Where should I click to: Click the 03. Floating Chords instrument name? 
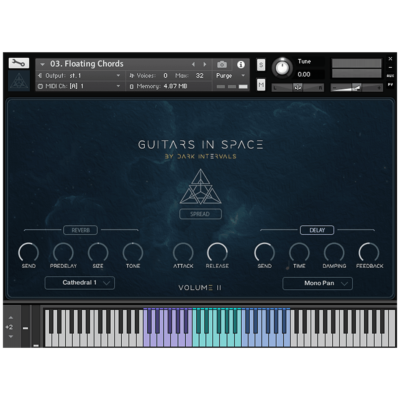pos(87,64)
